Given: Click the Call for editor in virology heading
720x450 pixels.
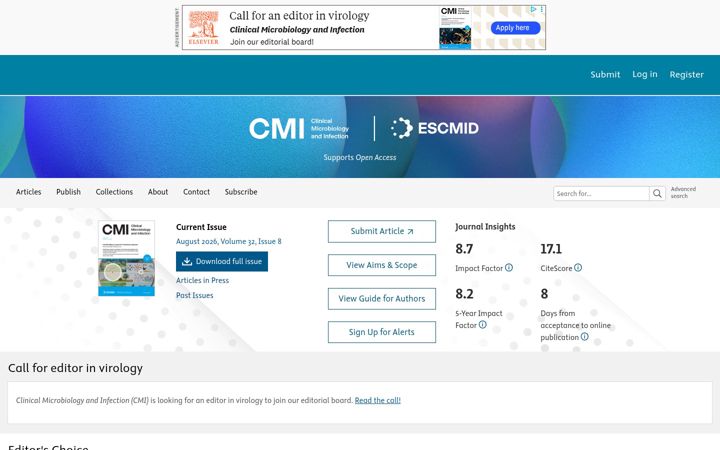Looking at the screenshot, I should click(75, 368).
